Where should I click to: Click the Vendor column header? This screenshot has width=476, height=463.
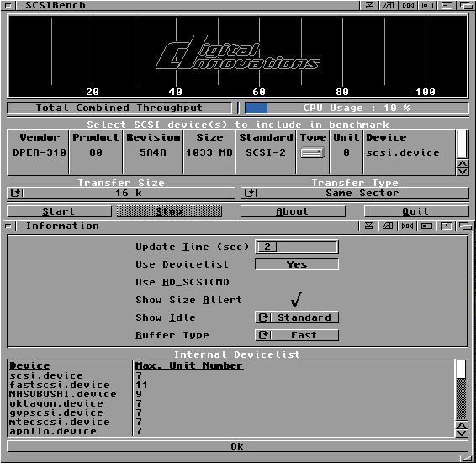[40, 137]
